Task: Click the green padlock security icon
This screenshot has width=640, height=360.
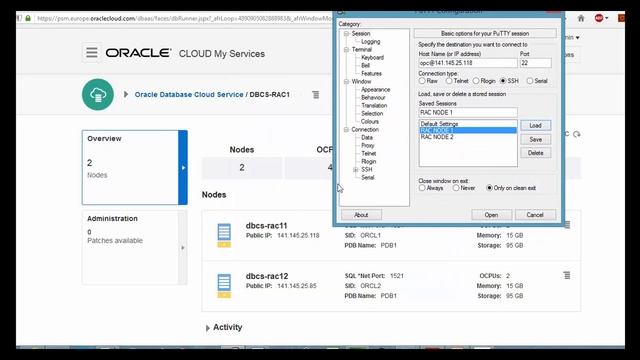Action: [x=28, y=18]
